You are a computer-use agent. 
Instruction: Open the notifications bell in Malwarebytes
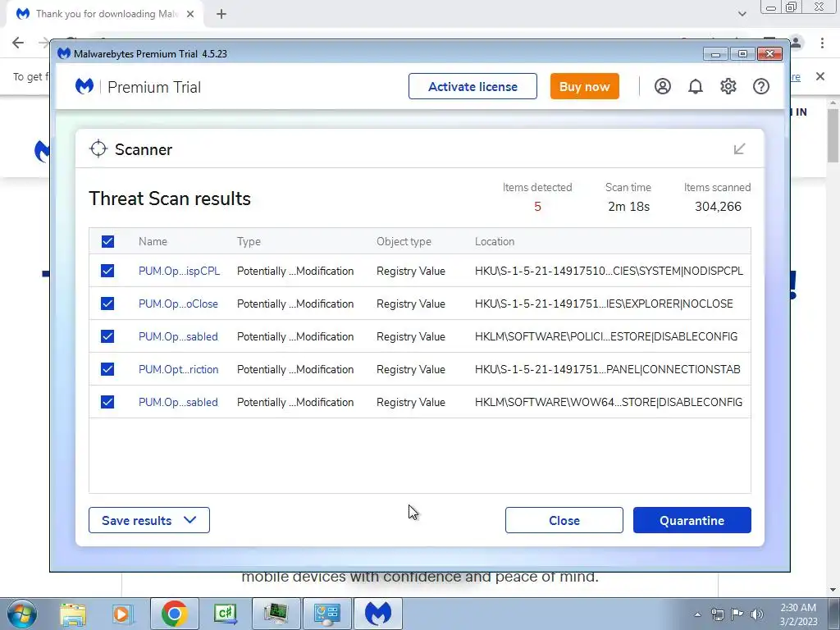pos(695,86)
